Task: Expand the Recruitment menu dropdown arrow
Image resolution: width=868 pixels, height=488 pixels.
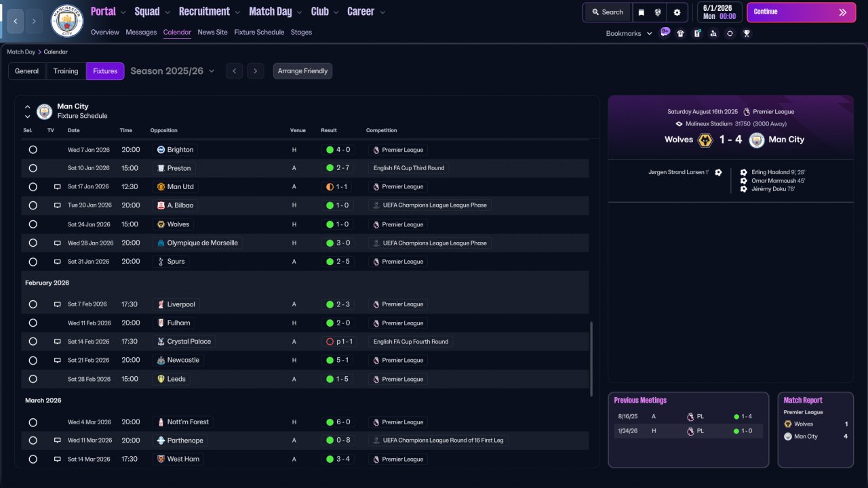Action: pos(237,12)
